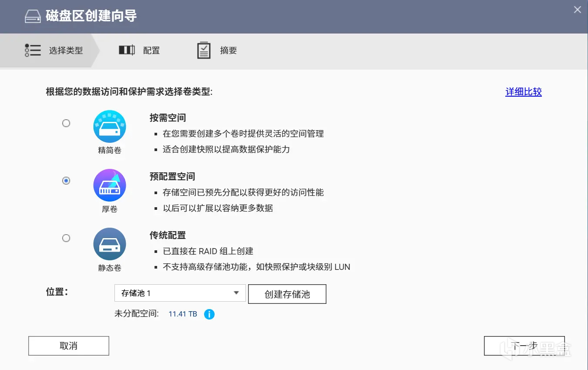The height and width of the screenshot is (370, 588).
Task: Select the 厚卷 thick volume icon
Action: click(110, 185)
